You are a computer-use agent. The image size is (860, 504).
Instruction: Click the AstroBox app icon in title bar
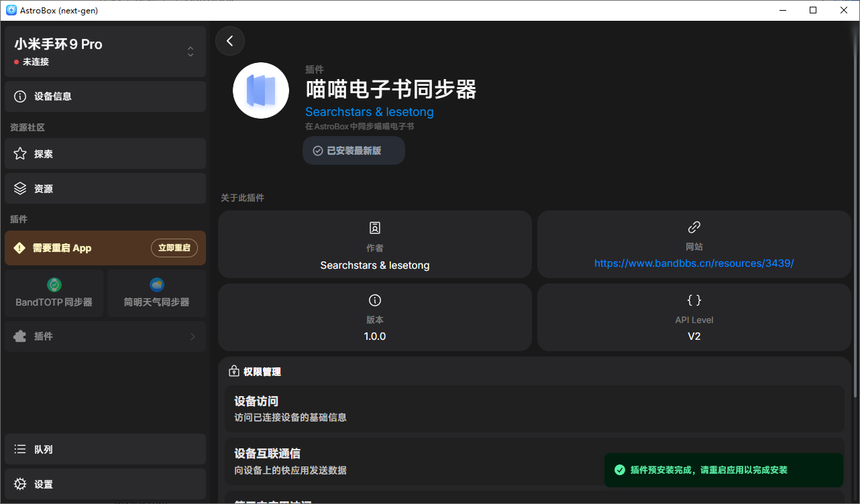pos(11,10)
